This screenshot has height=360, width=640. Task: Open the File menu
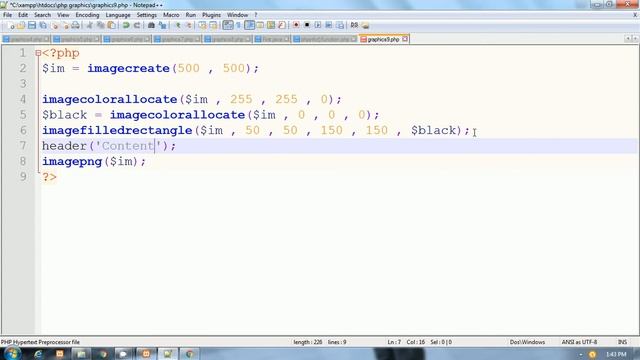click(x=7, y=15)
